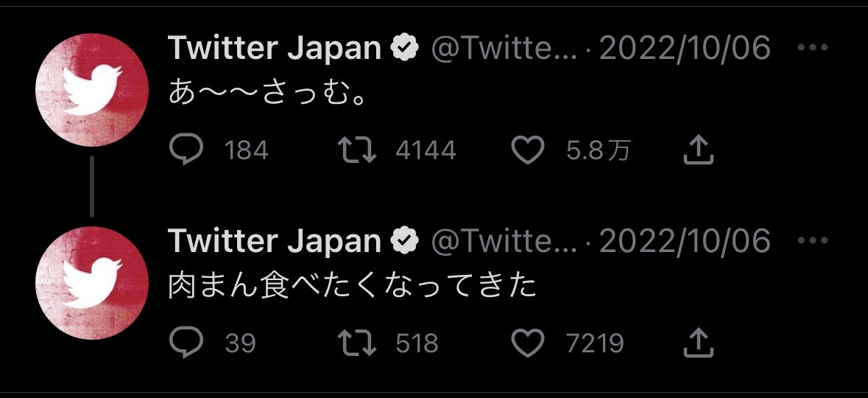Open Twitter Japan avatar on second tweet
This screenshot has height=398, width=868.
(x=92, y=283)
